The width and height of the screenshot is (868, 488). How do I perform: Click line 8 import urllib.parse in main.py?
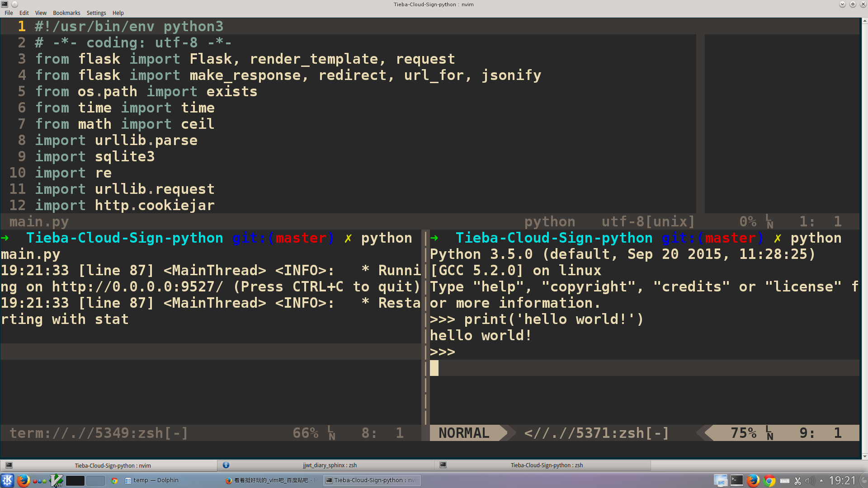point(116,141)
